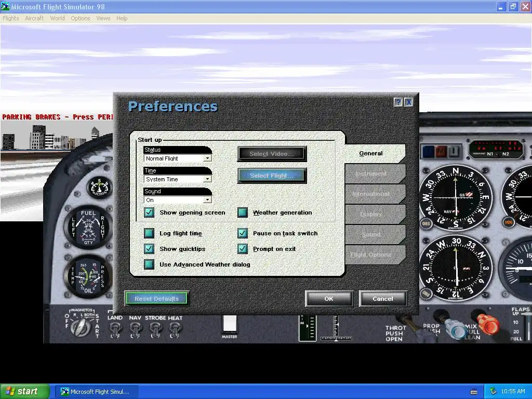Open the Flights menu

point(11,18)
